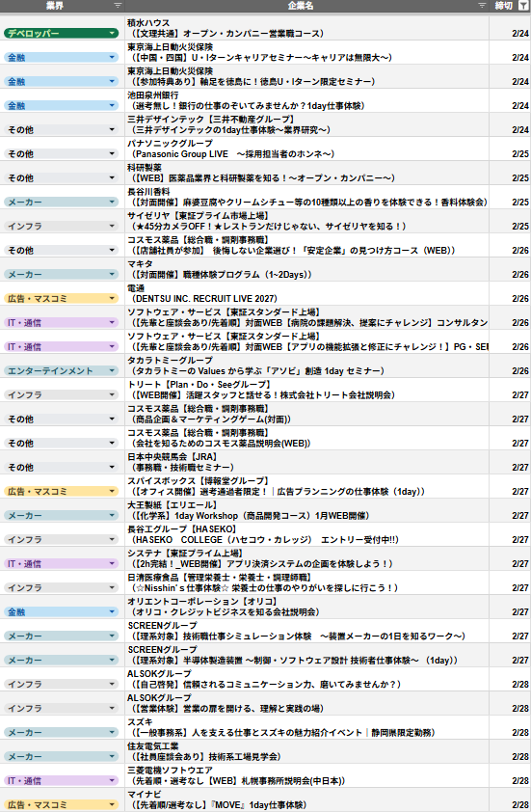The height and width of the screenshot is (812, 531).
Task: Select the 2/26 deadline for 電通
Action: coord(511,293)
